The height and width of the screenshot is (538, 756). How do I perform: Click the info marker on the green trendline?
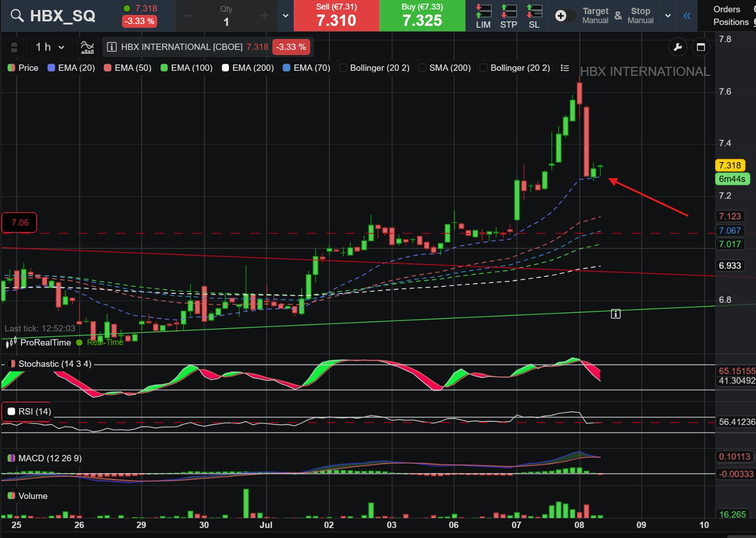(615, 314)
